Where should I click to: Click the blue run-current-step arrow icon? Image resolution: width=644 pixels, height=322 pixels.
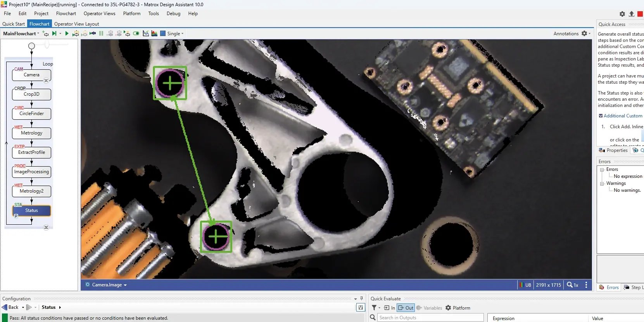tap(93, 33)
